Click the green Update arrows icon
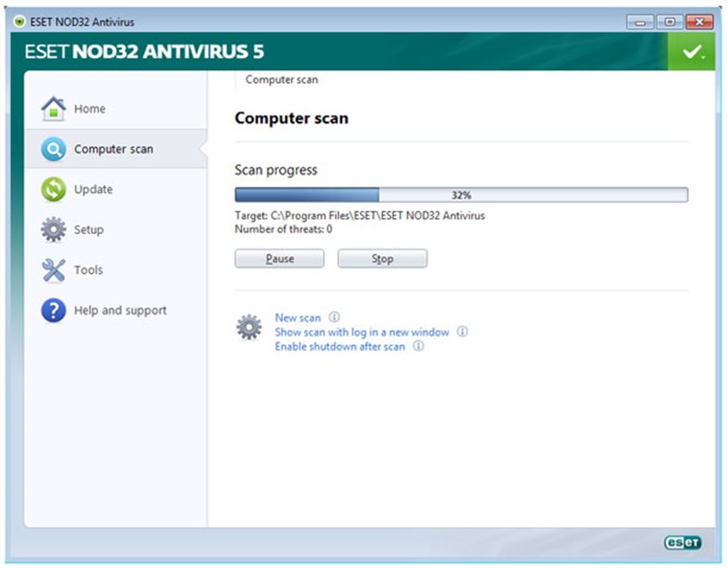Image resolution: width=728 pixels, height=568 pixels. (x=54, y=189)
